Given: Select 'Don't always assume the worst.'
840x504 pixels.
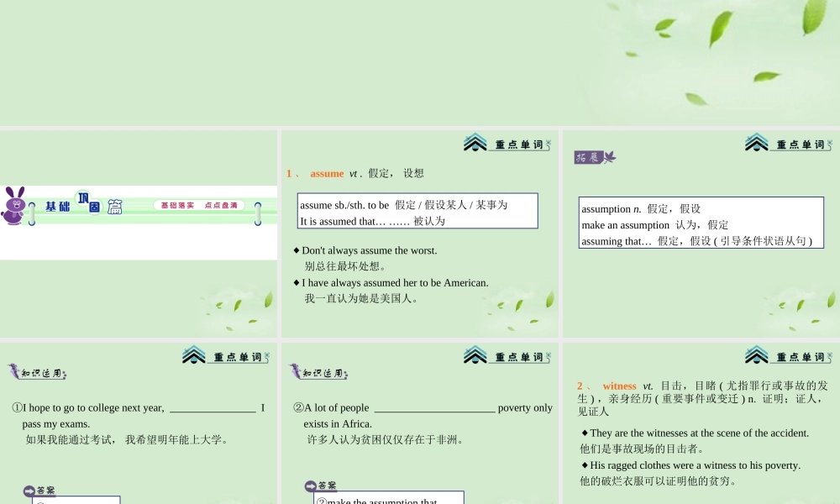Looking at the screenshot, I should [369, 250].
